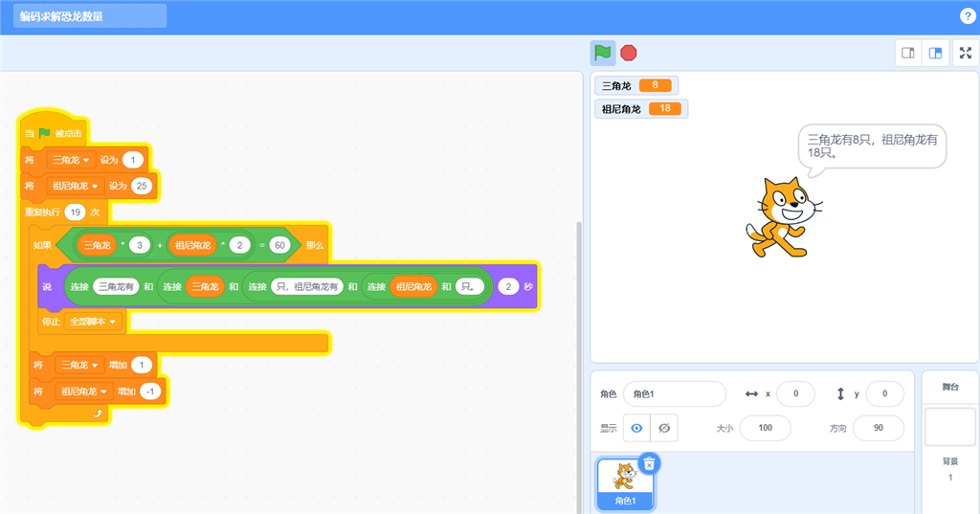Switch to large stage layout

935,54
